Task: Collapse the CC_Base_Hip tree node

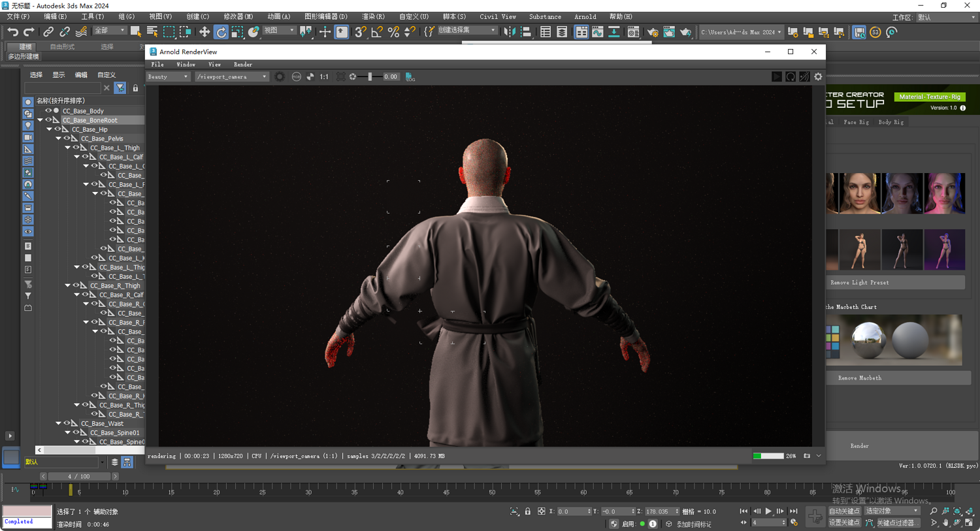Action: pos(49,129)
